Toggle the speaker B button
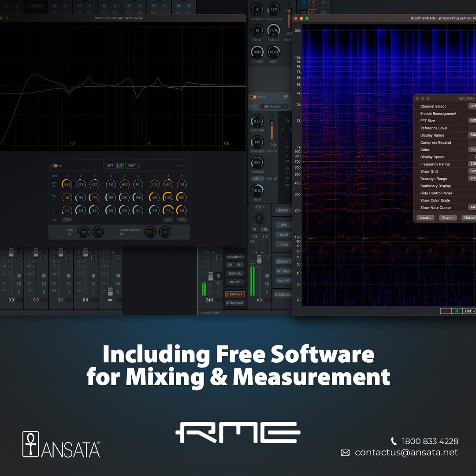This screenshot has width=476, height=476. point(283,261)
